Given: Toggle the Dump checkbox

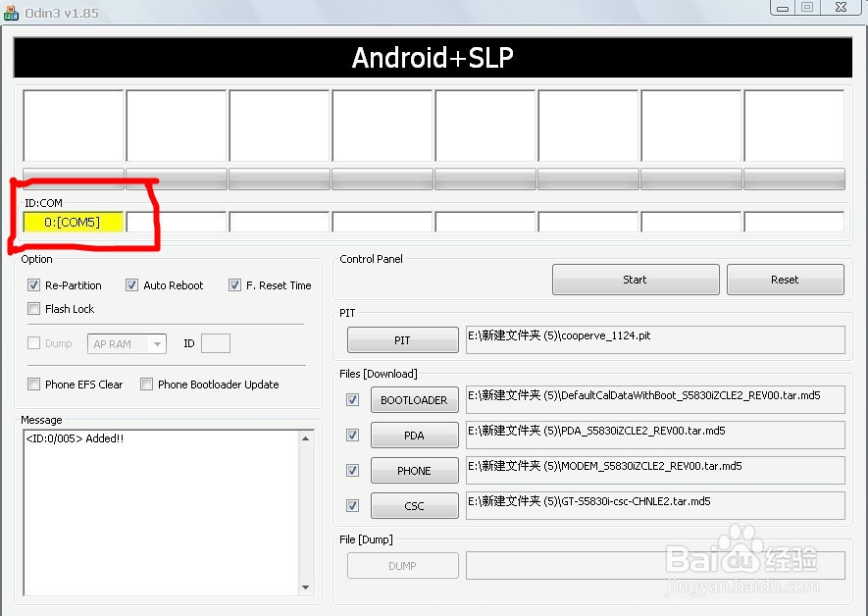Looking at the screenshot, I should click(x=33, y=343).
